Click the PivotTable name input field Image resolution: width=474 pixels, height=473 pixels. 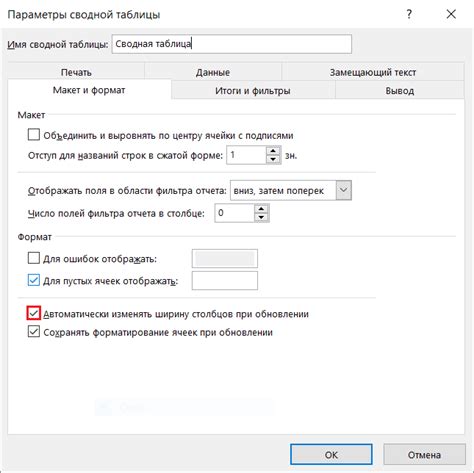pos(232,44)
